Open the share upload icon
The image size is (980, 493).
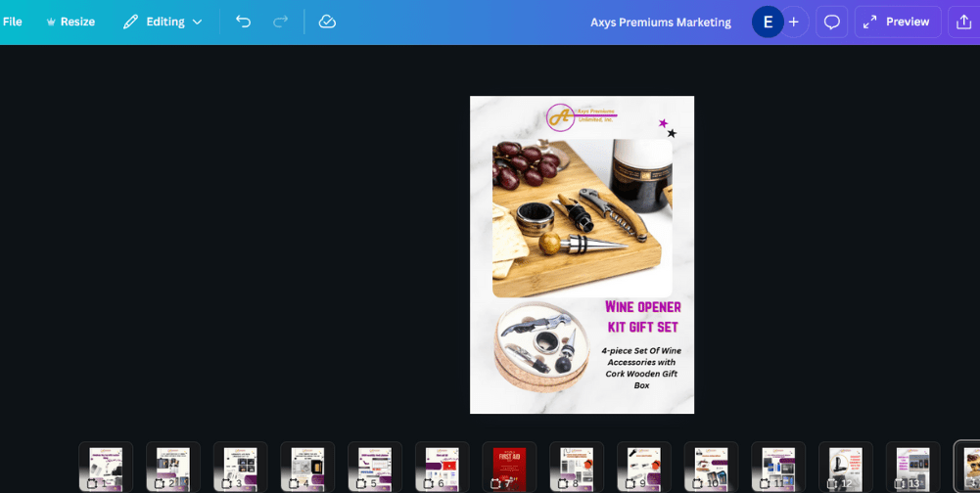coord(963,22)
